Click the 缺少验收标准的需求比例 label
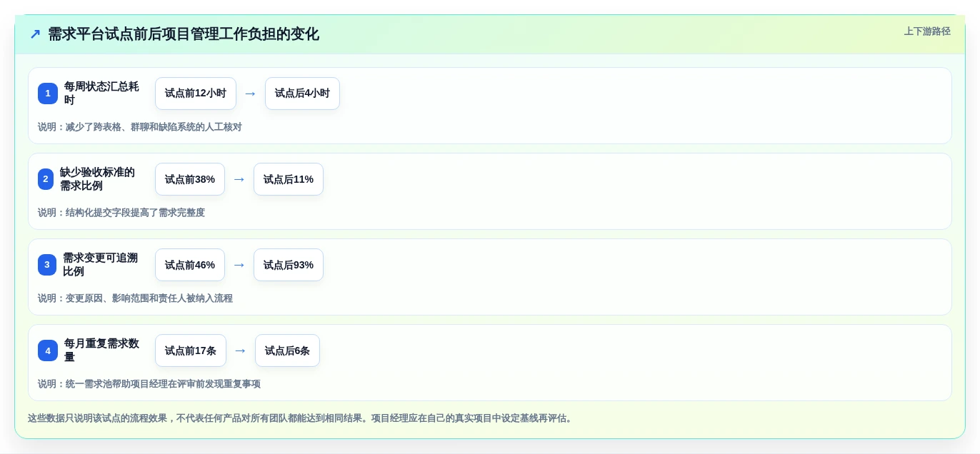 (x=97, y=179)
